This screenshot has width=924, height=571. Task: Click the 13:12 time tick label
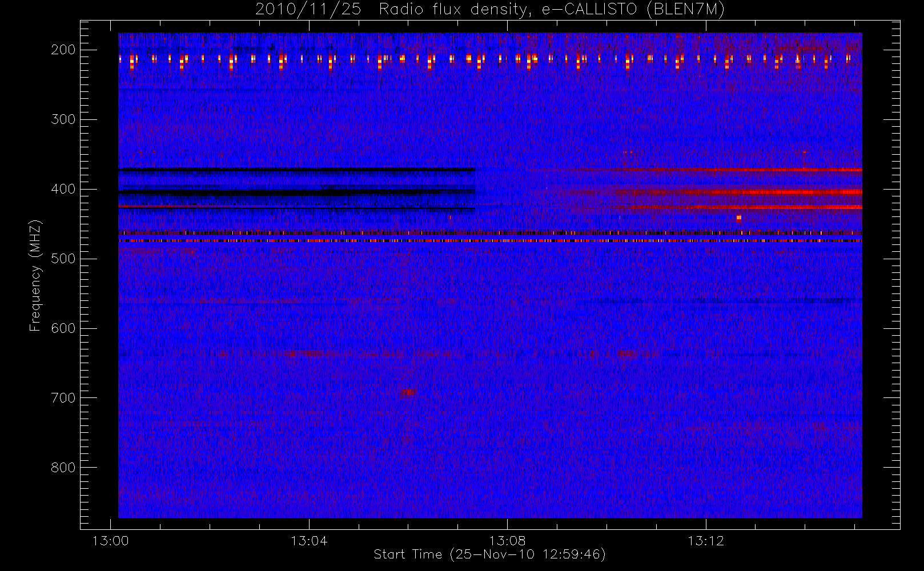706,540
